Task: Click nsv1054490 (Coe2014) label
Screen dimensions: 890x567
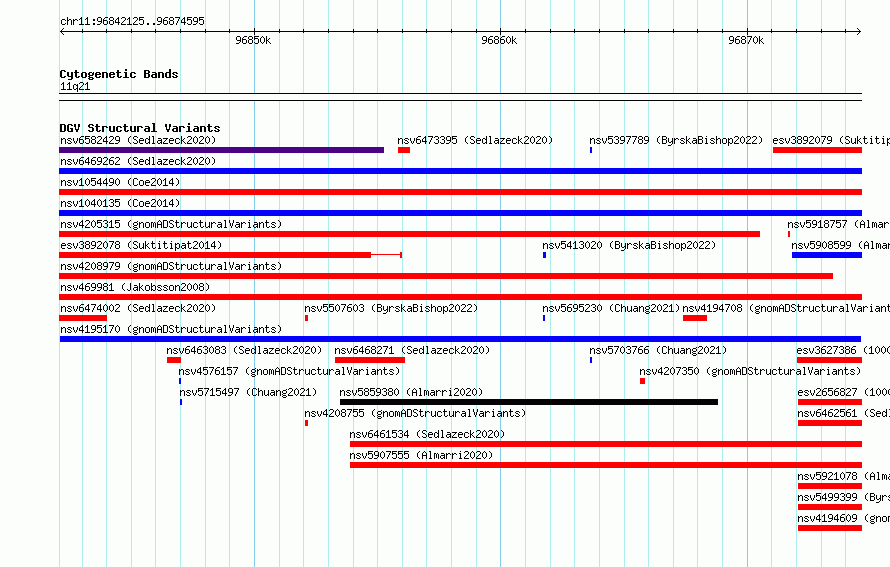Action: click(x=120, y=182)
